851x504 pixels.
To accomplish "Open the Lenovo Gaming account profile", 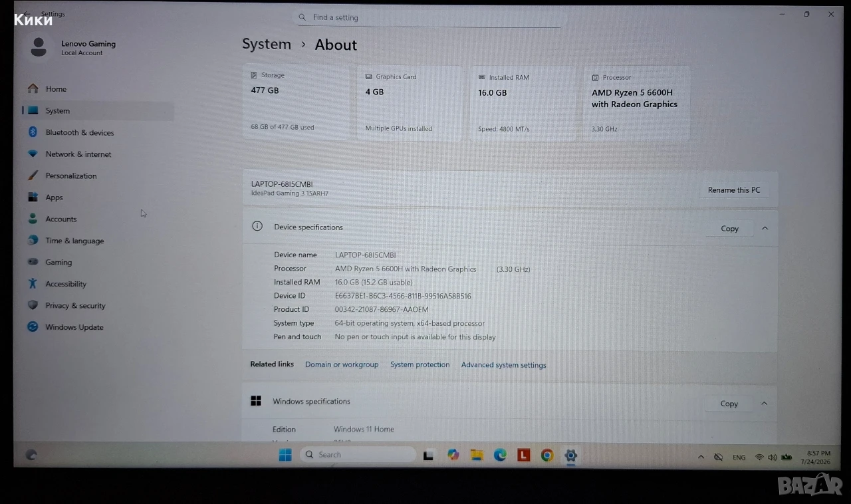I will click(x=73, y=47).
